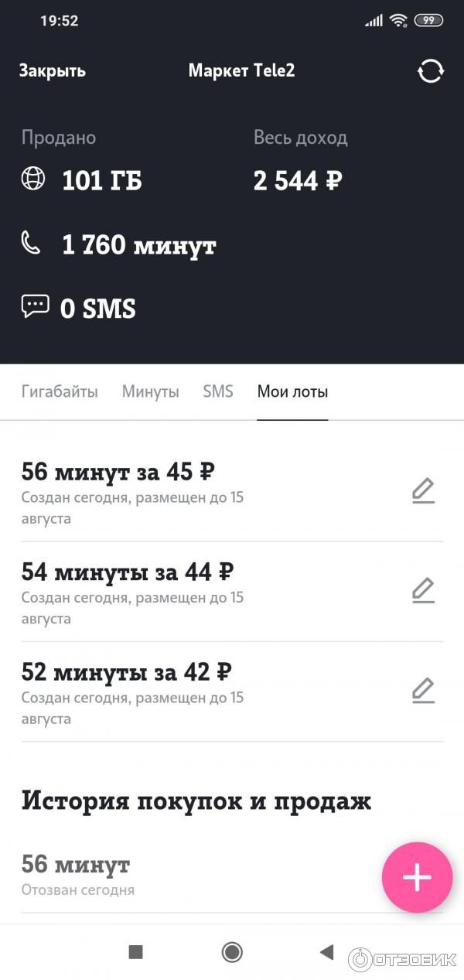Viewport: 464px width, 980px height.
Task: Tap the 2 544 ₽ total income value
Action: [298, 181]
